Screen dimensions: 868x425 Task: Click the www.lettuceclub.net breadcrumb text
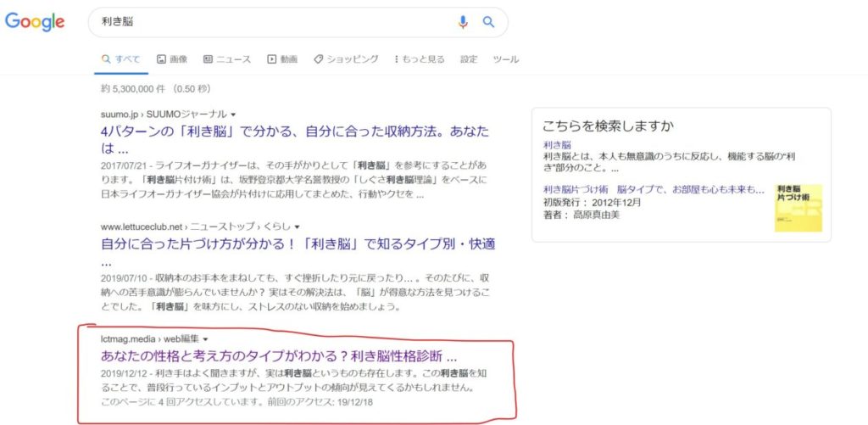pyautogui.click(x=142, y=226)
